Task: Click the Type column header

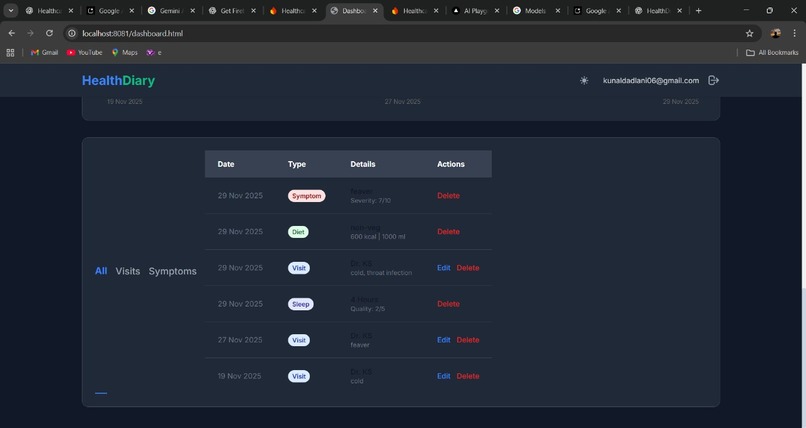Action: click(297, 164)
